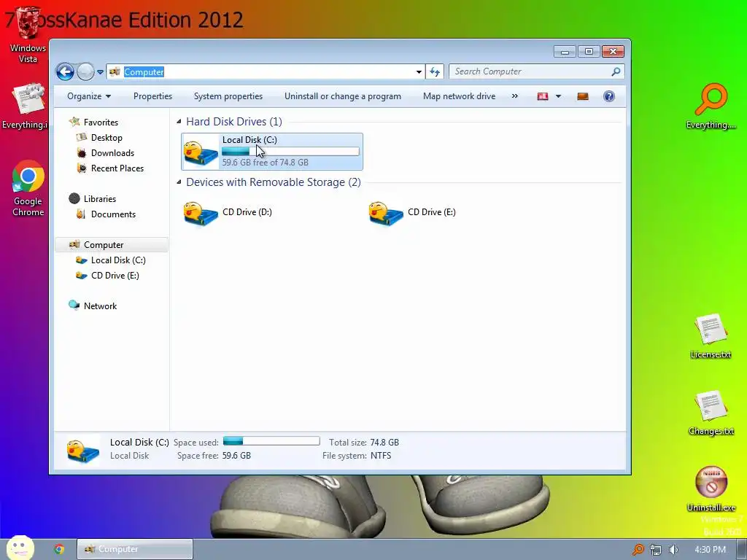Open System properties
The image size is (747, 560).
click(228, 96)
